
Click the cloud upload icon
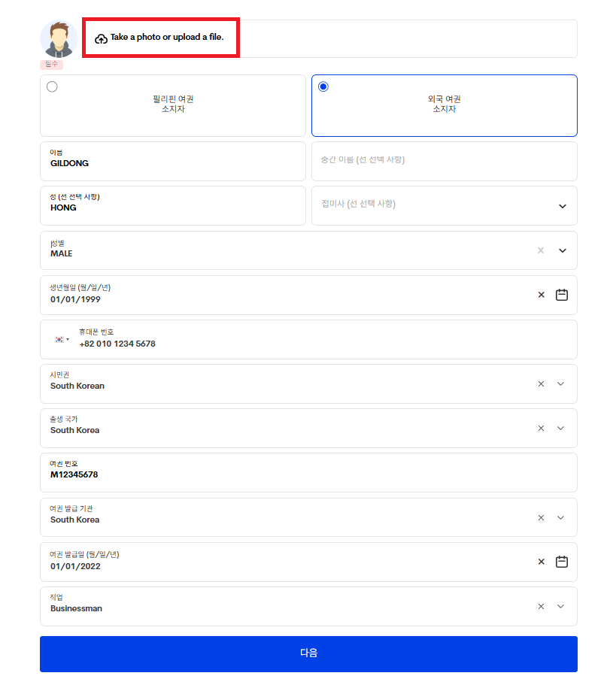tap(101, 39)
